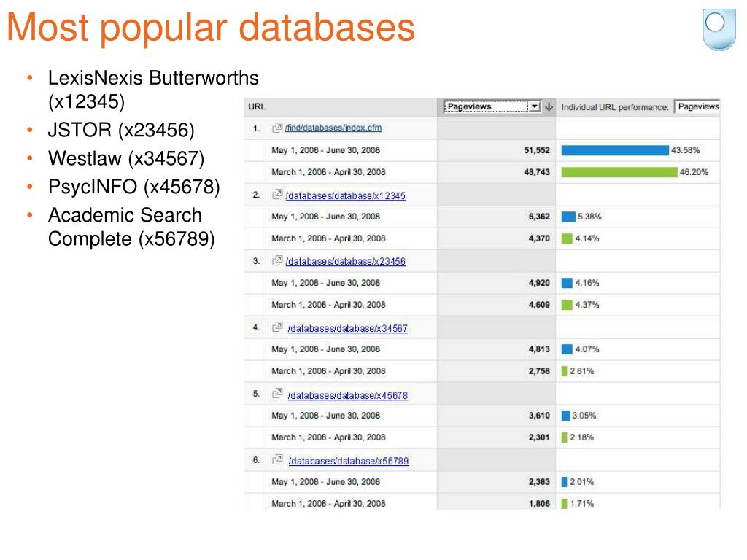Click the Individual URL performance label
The width and height of the screenshot is (747, 560).
[615, 107]
